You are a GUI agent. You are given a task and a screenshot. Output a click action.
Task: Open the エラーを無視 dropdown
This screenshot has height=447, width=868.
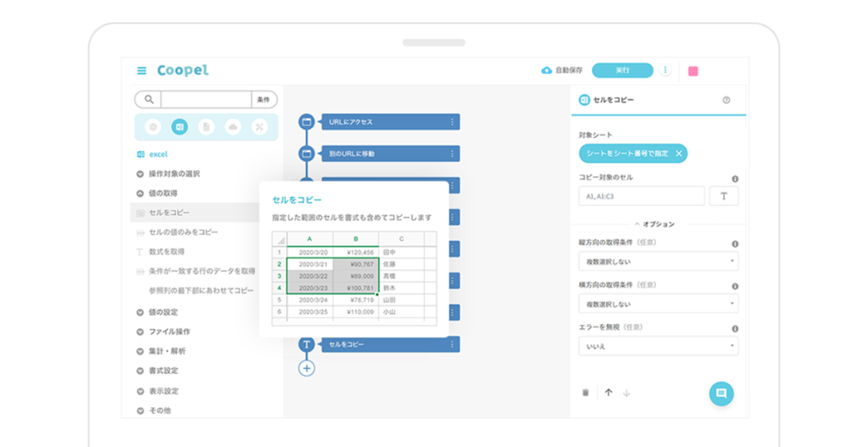pos(658,346)
